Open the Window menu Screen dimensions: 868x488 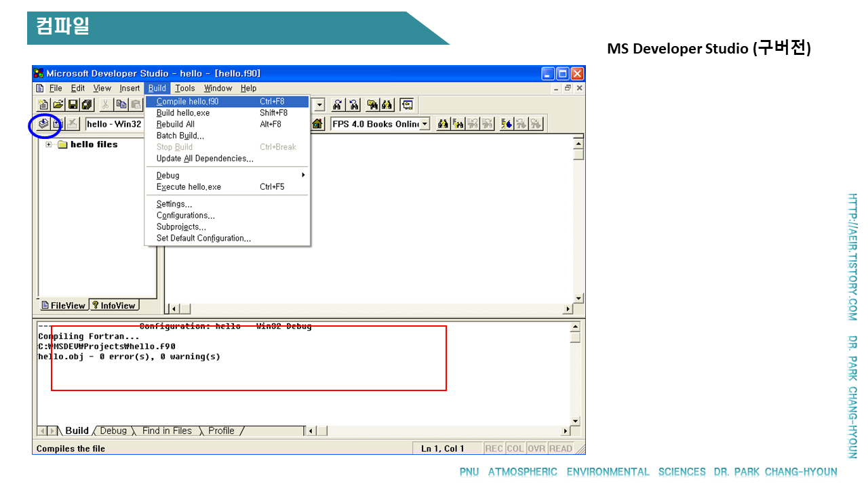tap(218, 88)
